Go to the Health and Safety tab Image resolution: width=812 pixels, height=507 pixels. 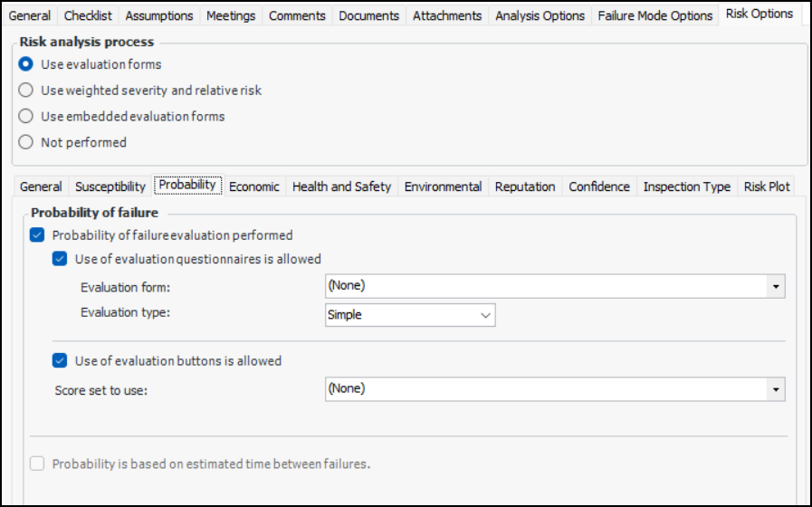[341, 187]
